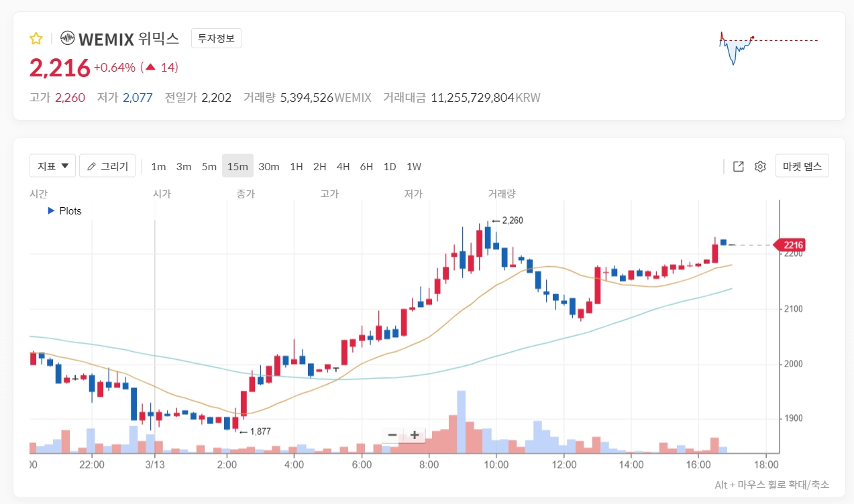
Task: Click the mini price sparkline chart
Action: 769,48
